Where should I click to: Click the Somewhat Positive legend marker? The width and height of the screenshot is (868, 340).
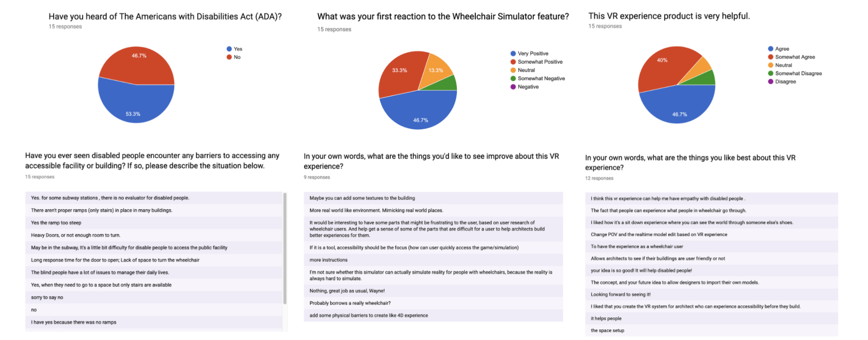513,62
